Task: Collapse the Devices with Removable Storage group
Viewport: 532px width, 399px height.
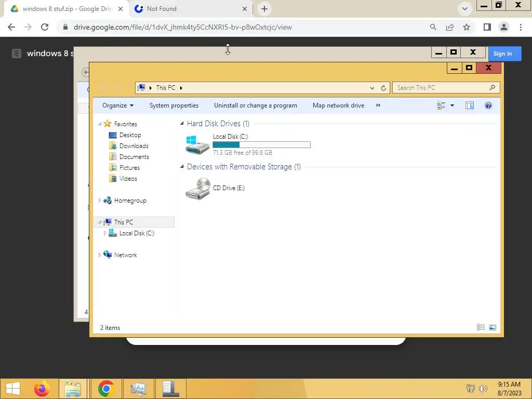Action: 182,167
